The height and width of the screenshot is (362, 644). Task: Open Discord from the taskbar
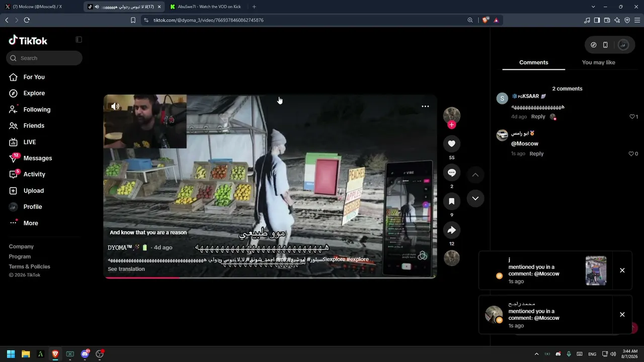point(85,354)
